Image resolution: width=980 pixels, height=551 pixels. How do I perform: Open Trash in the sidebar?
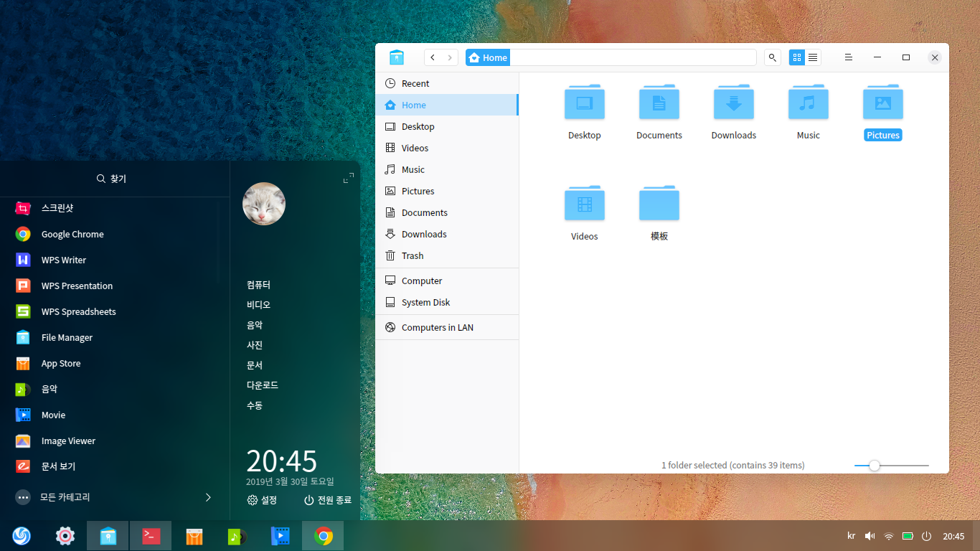coord(412,255)
